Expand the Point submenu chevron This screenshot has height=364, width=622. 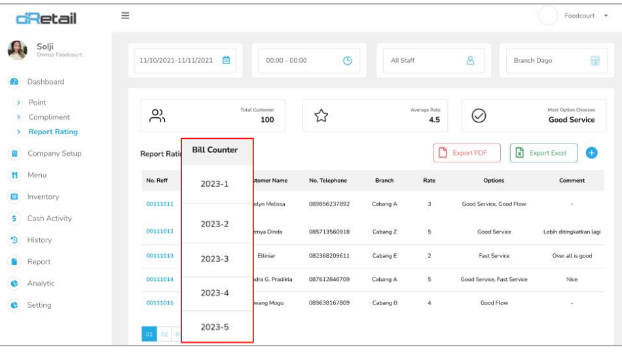[x=18, y=103]
